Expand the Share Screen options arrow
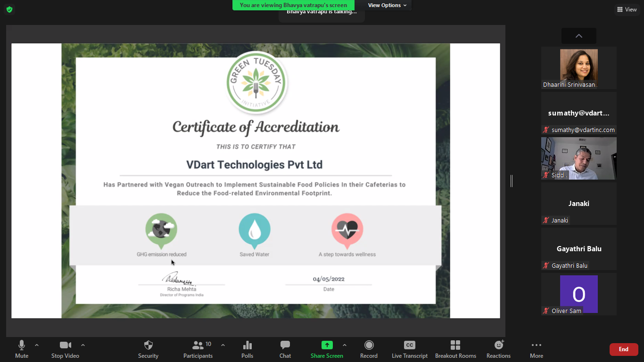Screen dimensions: 644x362 click(x=345, y=345)
